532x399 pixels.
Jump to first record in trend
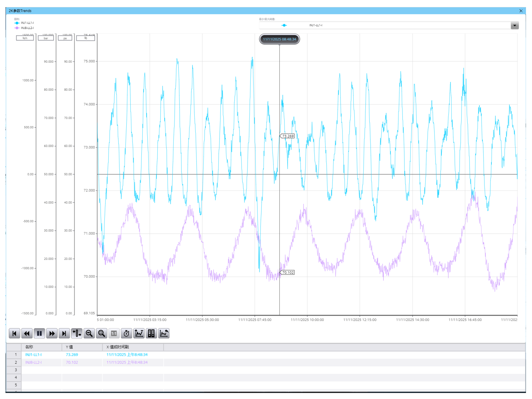(14, 333)
